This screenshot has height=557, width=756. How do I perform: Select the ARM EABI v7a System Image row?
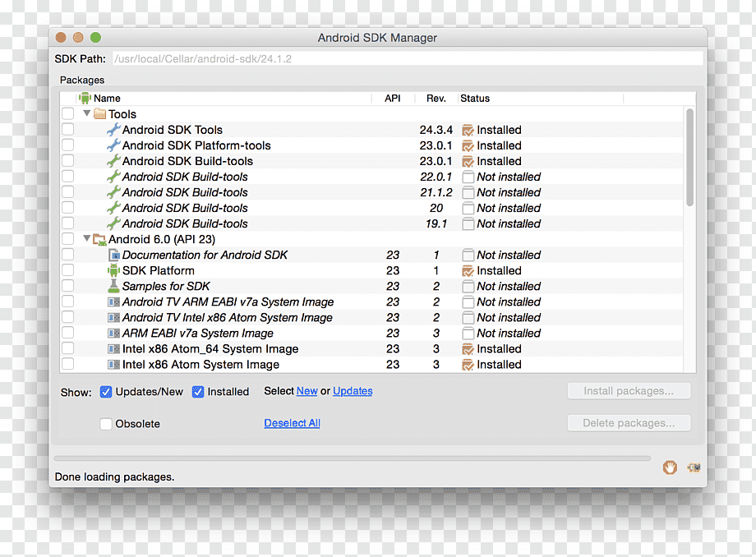click(371, 334)
